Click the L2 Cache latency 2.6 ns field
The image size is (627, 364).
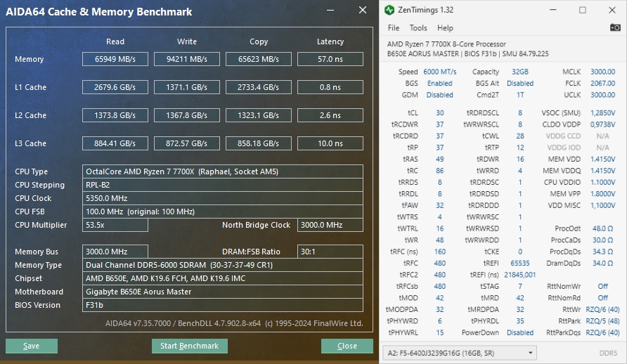click(x=330, y=115)
